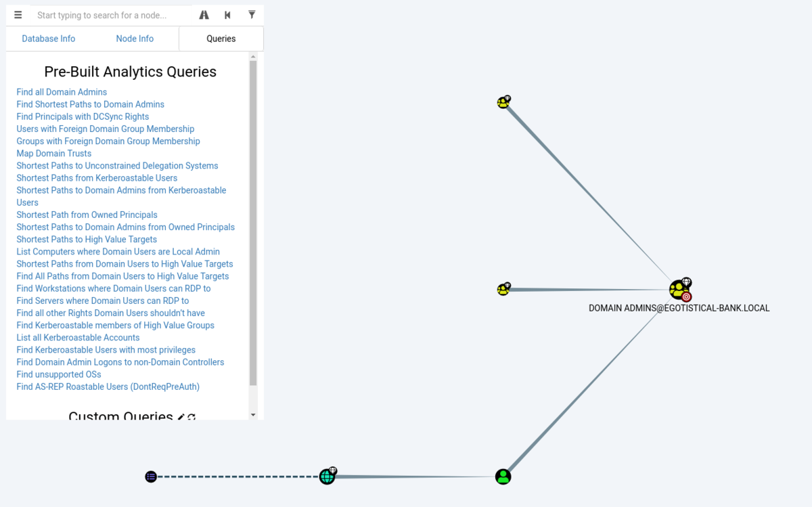The width and height of the screenshot is (812, 507).
Task: Run Shortest Paths to Domain Admins from Kerberoastable Users
Action: [121, 196]
